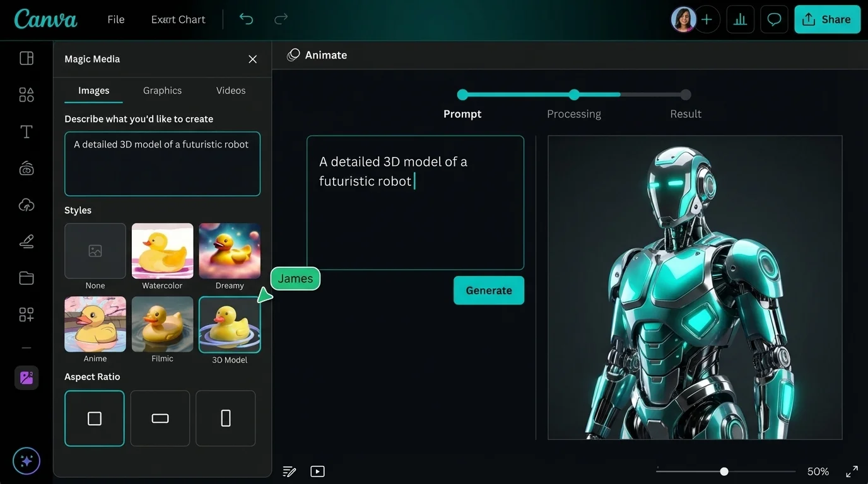Open the Apps panel in the sidebar
The width and height of the screenshot is (868, 484).
[26, 314]
